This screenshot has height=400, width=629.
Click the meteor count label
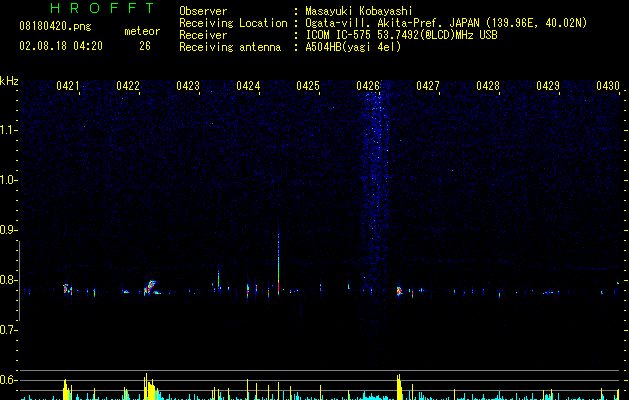pos(142,31)
